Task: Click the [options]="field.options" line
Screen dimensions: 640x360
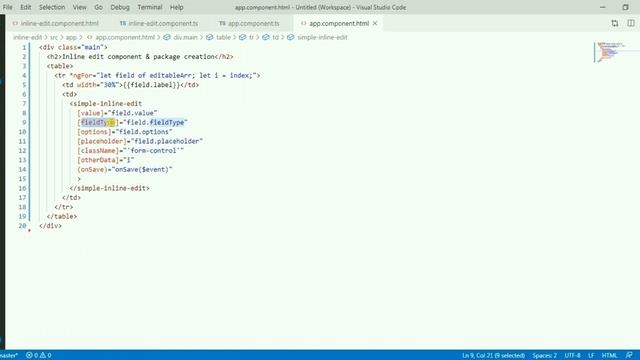Action: pos(125,132)
